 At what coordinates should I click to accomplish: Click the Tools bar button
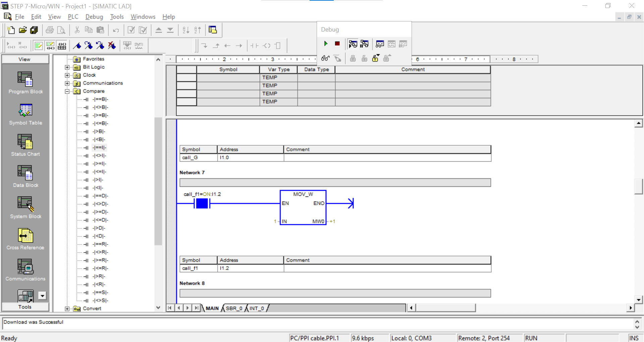coord(25,307)
